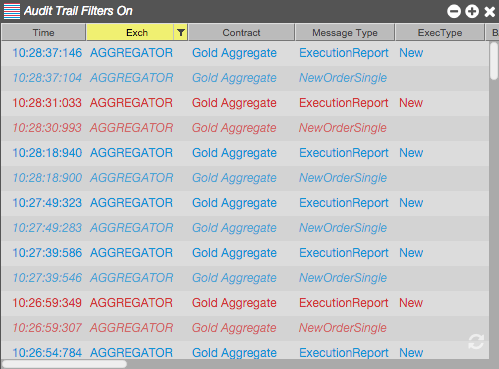This screenshot has width=499, height=369.
Task: Click New exec type in 10:28:18:940 row
Action: (x=411, y=153)
